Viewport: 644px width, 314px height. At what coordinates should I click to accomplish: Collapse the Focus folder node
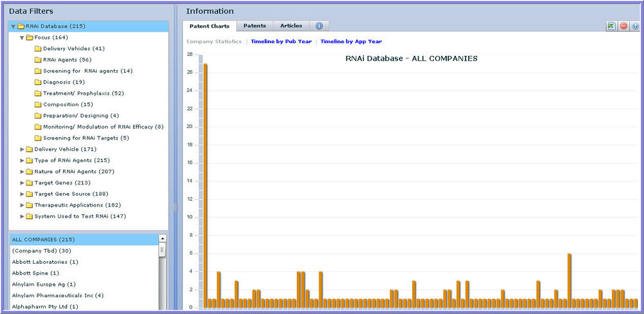pos(22,37)
